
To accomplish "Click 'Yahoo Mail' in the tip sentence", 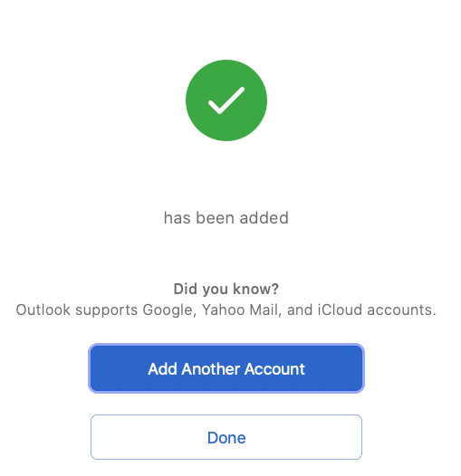I will coord(242,310).
